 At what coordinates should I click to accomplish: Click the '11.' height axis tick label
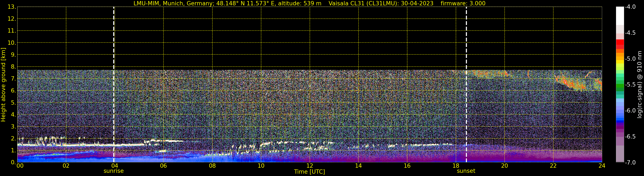pyautogui.click(x=12, y=31)
